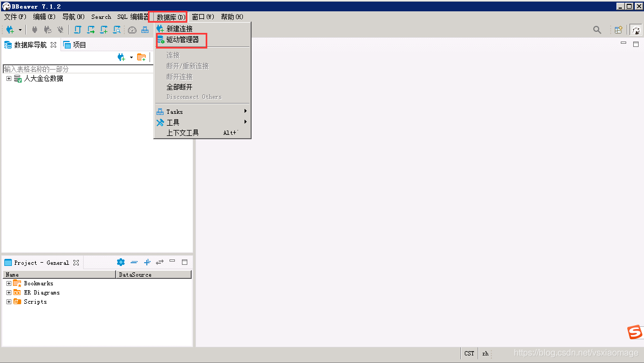Screen dimensions: 644x363
Task: Click the search magnifier icon at top right
Action: coord(597,30)
